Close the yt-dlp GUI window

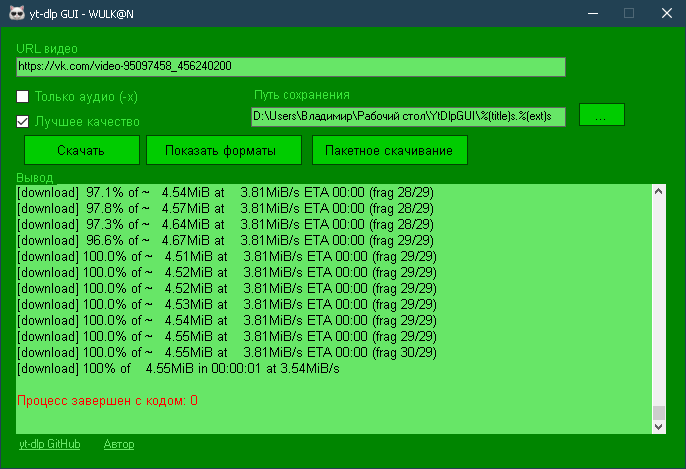coord(667,14)
